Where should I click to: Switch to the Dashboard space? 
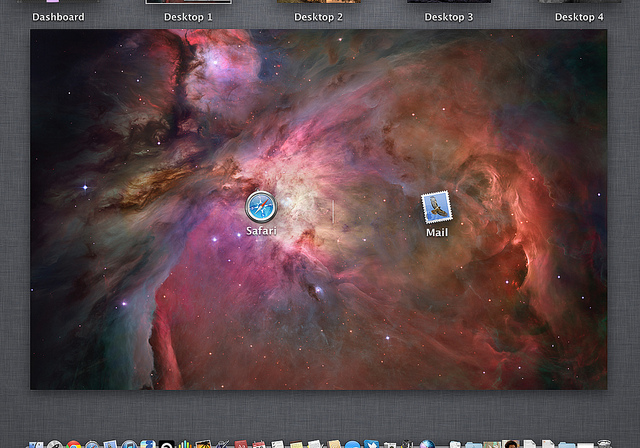point(58,17)
